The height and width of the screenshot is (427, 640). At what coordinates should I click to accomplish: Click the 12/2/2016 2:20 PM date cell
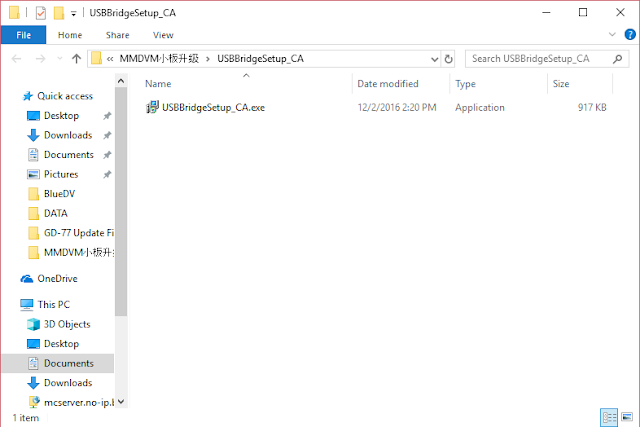coord(397,107)
